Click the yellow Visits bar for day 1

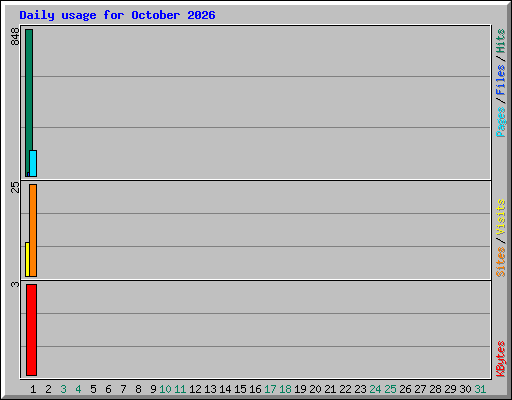pos(27,259)
